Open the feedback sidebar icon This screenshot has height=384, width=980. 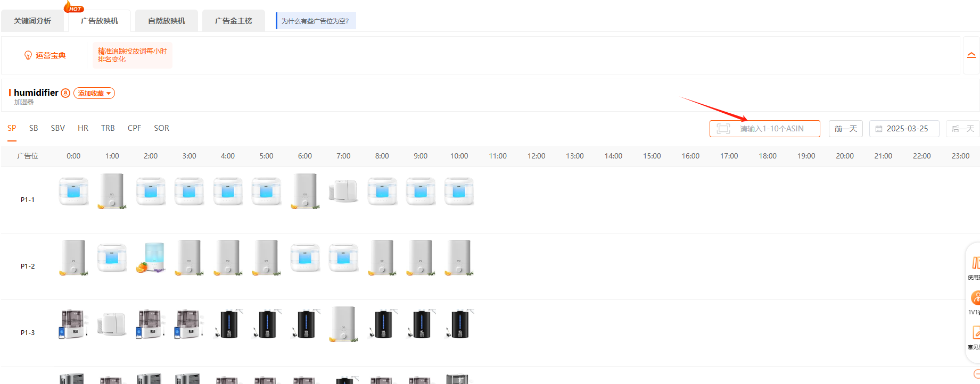coord(975,333)
